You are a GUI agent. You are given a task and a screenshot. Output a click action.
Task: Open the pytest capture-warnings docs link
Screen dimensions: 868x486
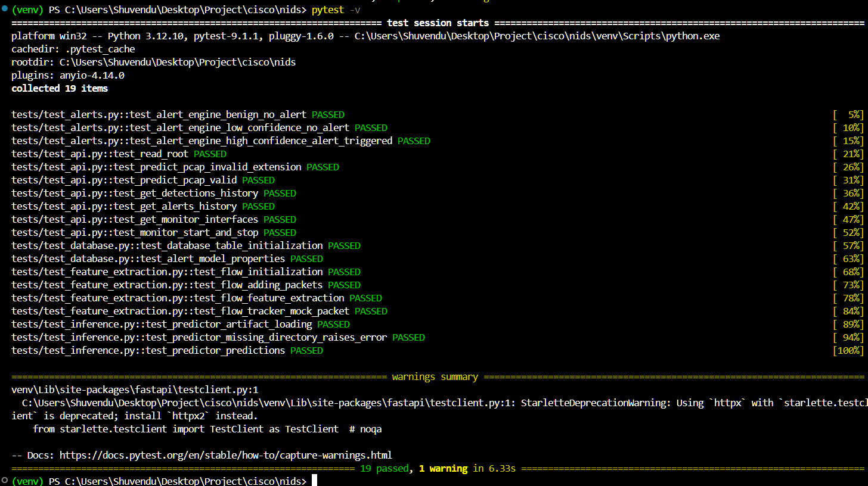(x=225, y=455)
